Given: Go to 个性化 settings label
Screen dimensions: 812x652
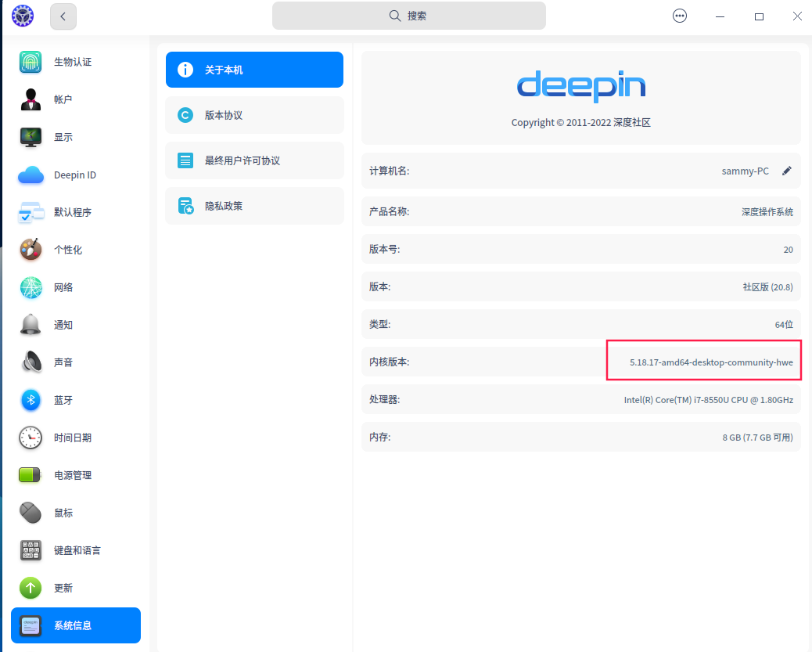Looking at the screenshot, I should pyautogui.click(x=68, y=250).
